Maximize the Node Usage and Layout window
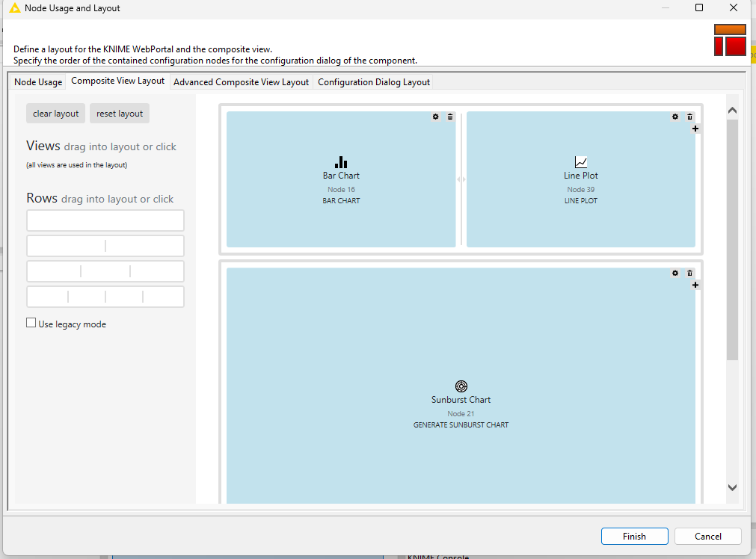 click(699, 7)
